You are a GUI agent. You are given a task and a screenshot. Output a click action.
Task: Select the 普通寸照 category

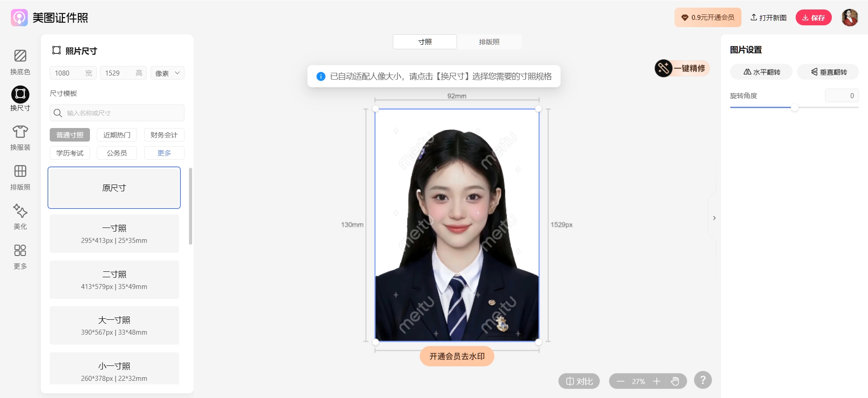[70, 135]
